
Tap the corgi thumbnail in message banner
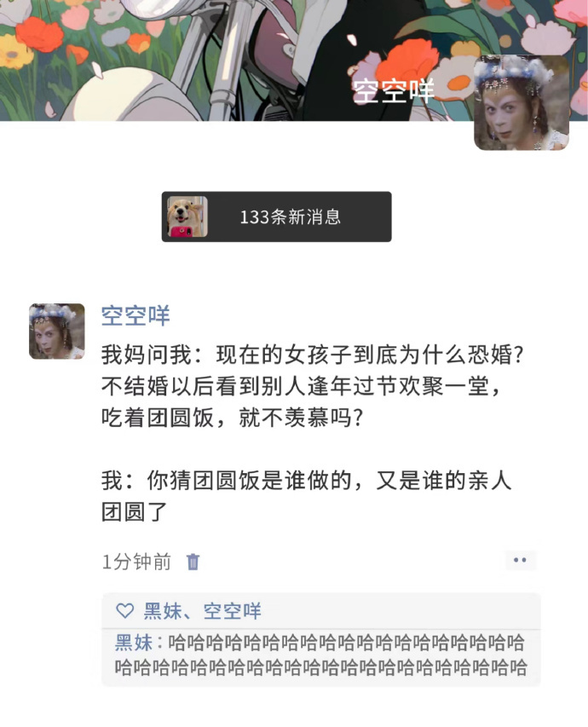187,216
